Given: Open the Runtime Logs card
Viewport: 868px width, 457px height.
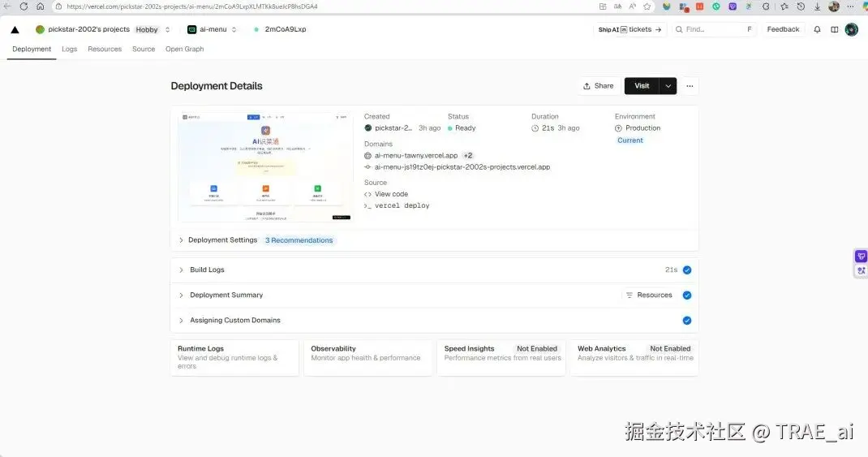Looking at the screenshot, I should 234,358.
